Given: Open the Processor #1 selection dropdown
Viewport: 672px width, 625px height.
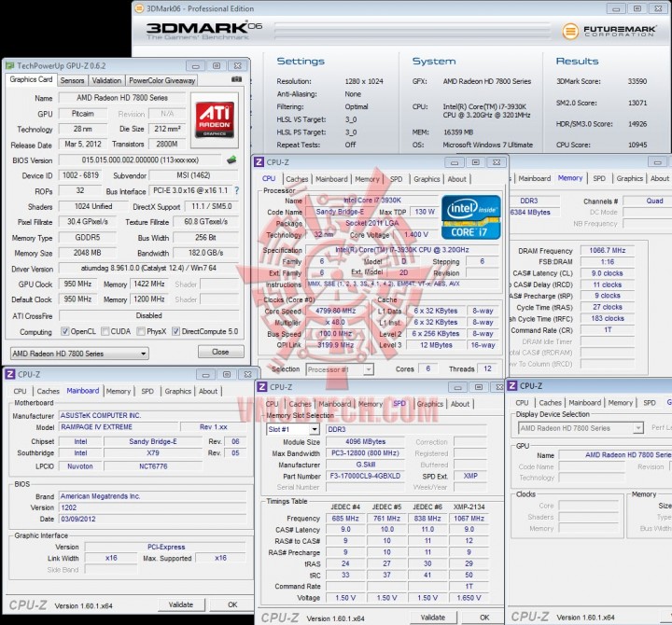Looking at the screenshot, I should click(340, 369).
